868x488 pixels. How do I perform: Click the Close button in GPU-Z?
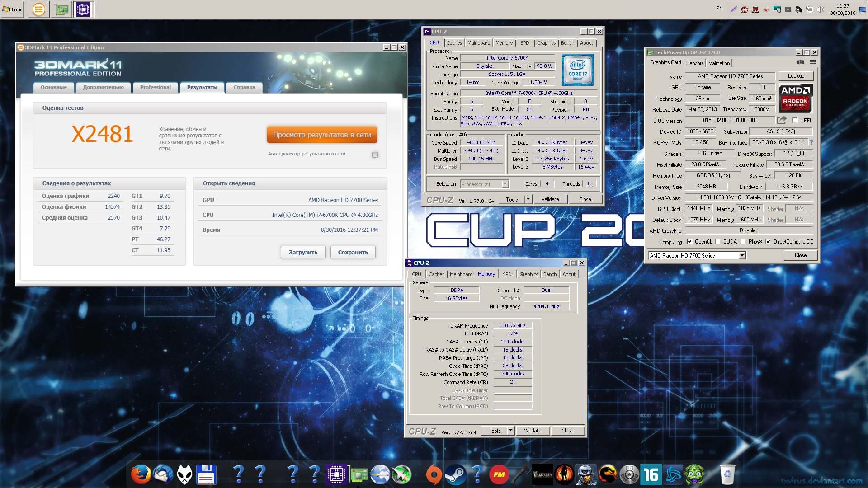[x=801, y=255]
